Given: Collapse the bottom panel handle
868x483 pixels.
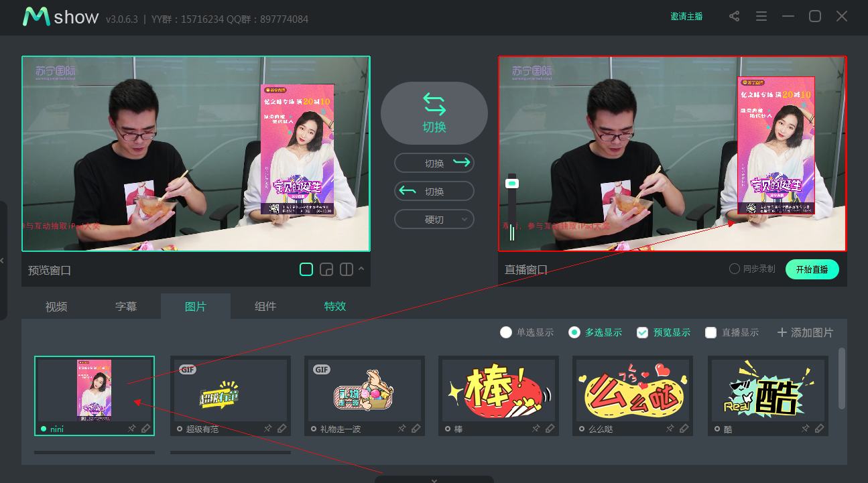Looking at the screenshot, I should point(434,480).
